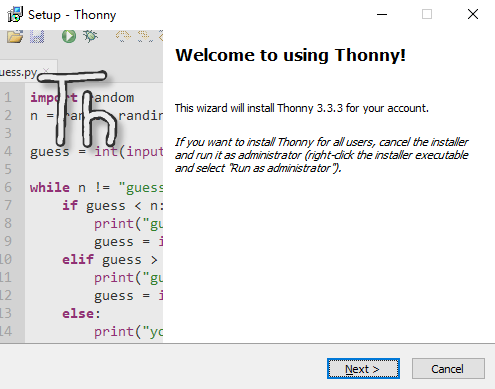The height and width of the screenshot is (389, 495).
Task: Click the step into icon in banner toolbar
Action: (x=145, y=36)
